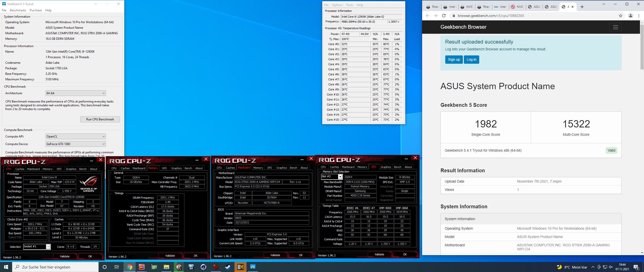Screen dimensions: 644x272
Task: Click Validate in first CPU-Z window
Action: [x=65, y=256]
